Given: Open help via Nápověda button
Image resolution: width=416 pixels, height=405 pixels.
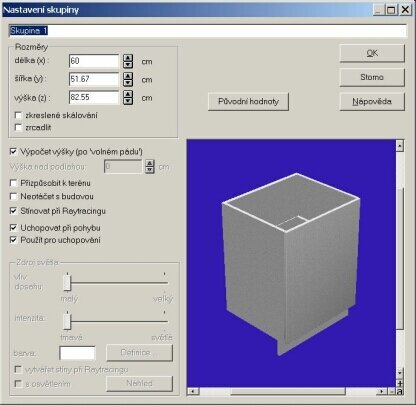Looking at the screenshot, I should (x=372, y=101).
